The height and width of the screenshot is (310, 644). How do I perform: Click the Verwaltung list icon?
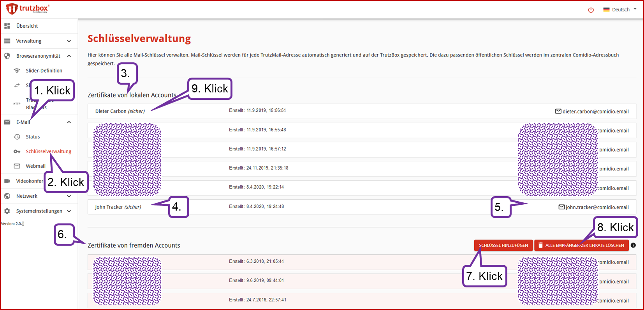pos(7,41)
